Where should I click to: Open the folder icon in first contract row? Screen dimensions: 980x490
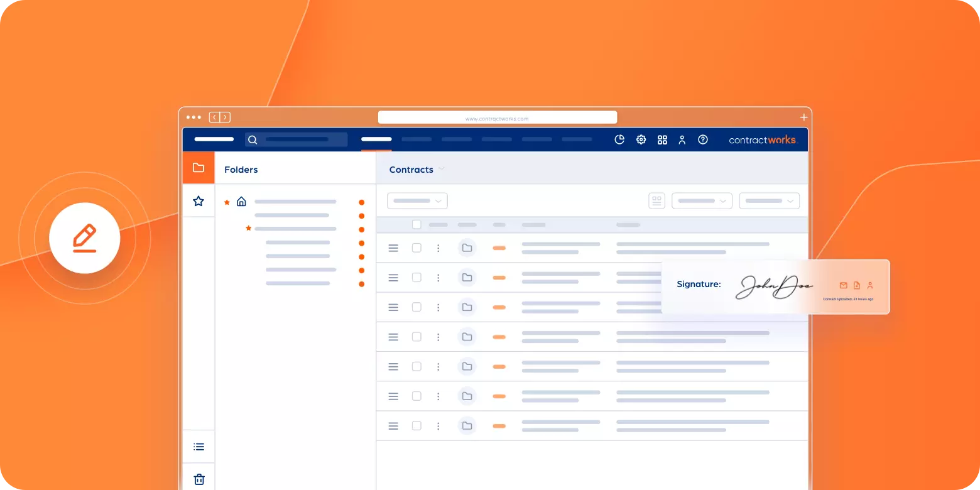[467, 248]
